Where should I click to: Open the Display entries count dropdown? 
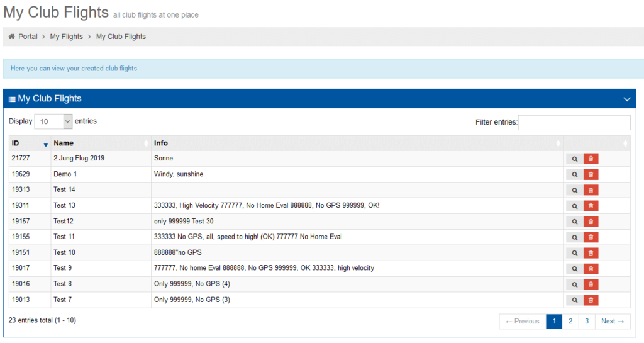click(x=53, y=121)
